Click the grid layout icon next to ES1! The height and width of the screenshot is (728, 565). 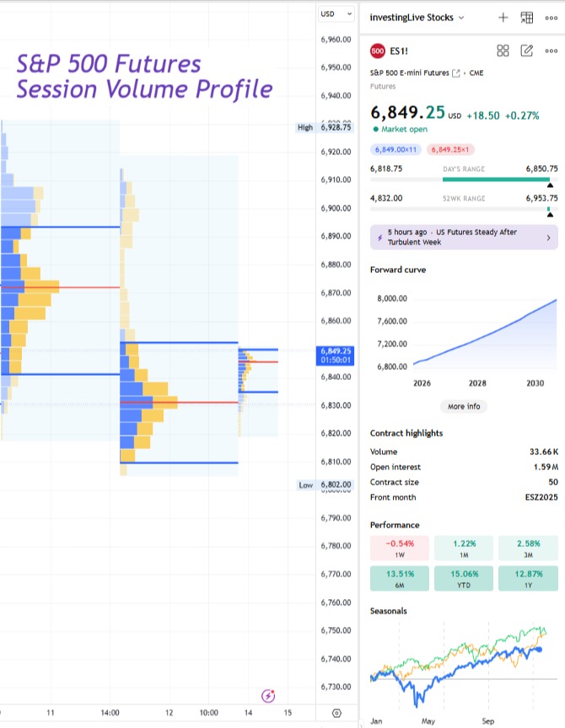tap(502, 51)
